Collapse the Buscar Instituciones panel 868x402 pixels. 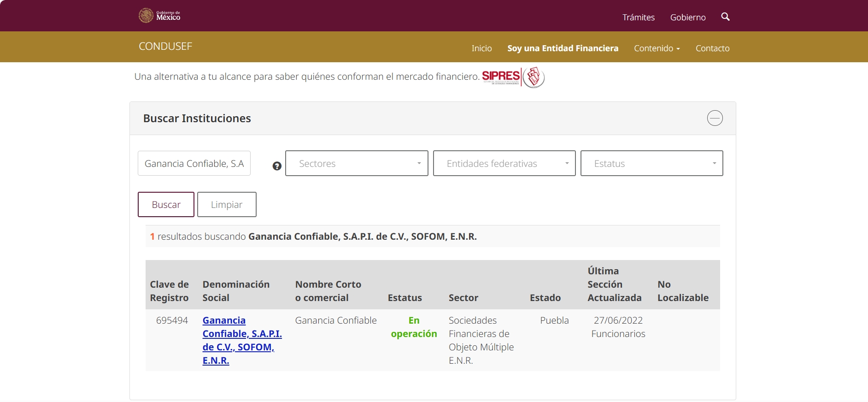coord(715,118)
